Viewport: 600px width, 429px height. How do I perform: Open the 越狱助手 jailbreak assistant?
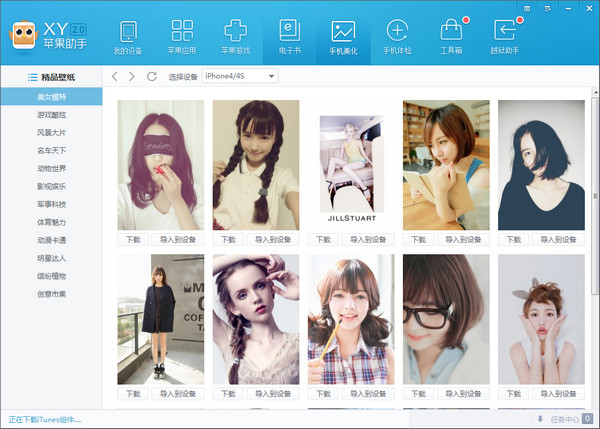tap(506, 36)
